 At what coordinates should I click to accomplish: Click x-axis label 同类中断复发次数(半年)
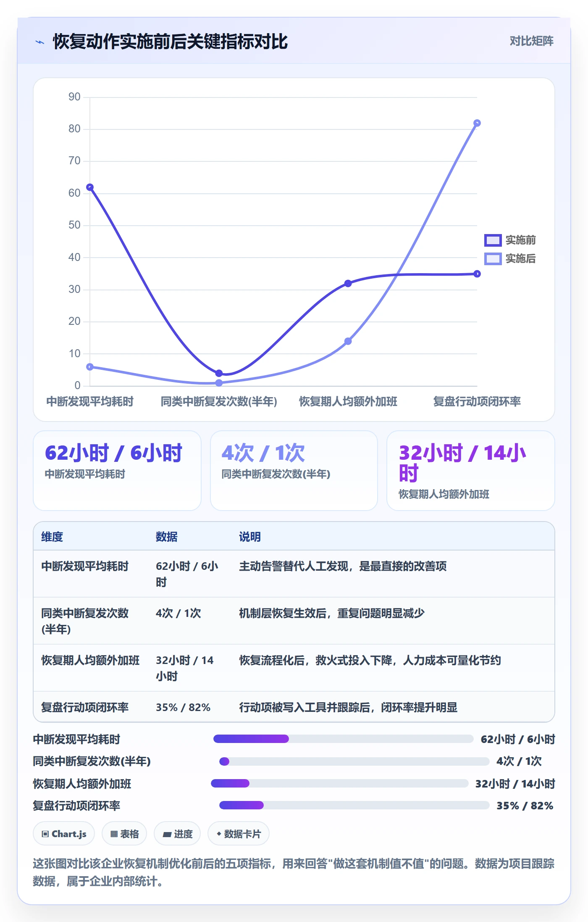point(219,401)
